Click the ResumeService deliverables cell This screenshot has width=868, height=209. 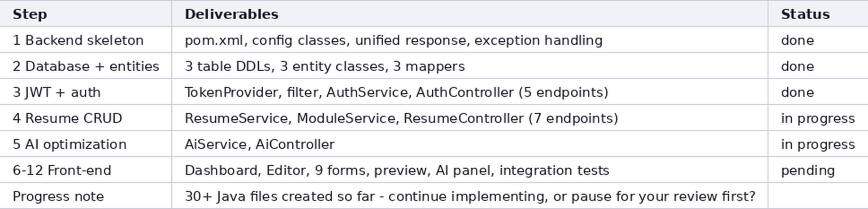(470, 118)
